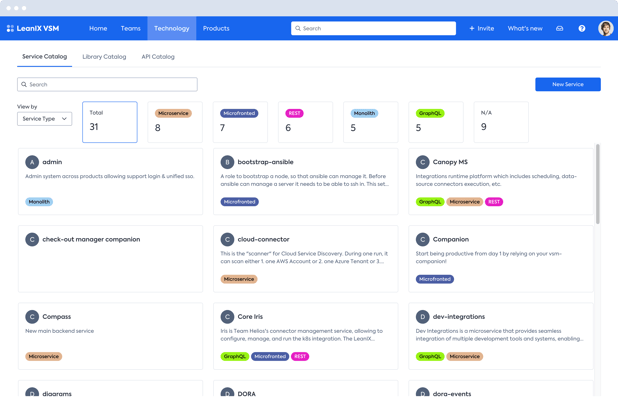Click Microservice tag on cloud-connector card

(239, 279)
